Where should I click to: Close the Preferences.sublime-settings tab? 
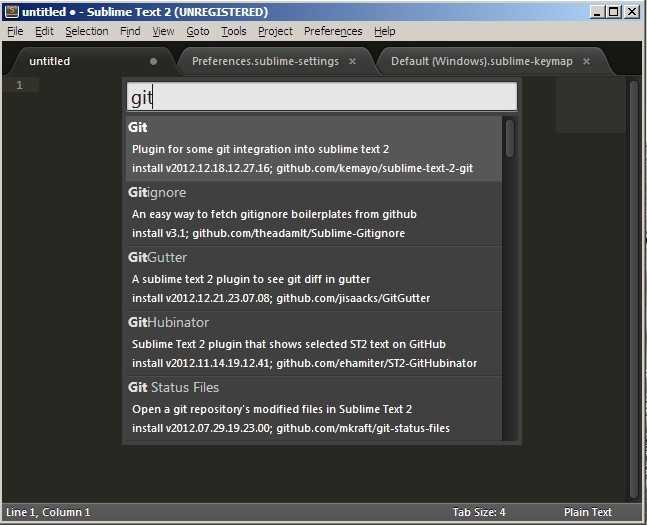tap(352, 61)
